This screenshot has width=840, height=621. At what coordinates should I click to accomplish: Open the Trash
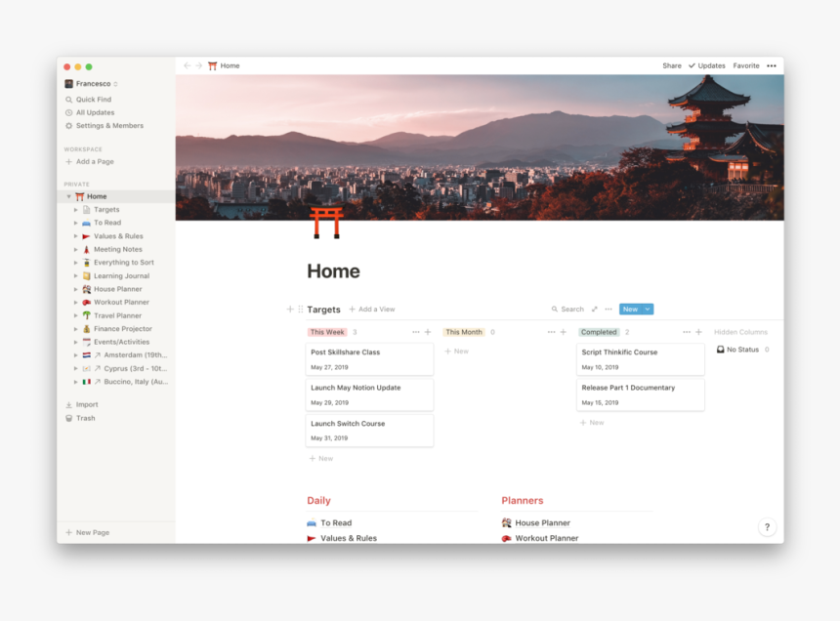pos(80,418)
